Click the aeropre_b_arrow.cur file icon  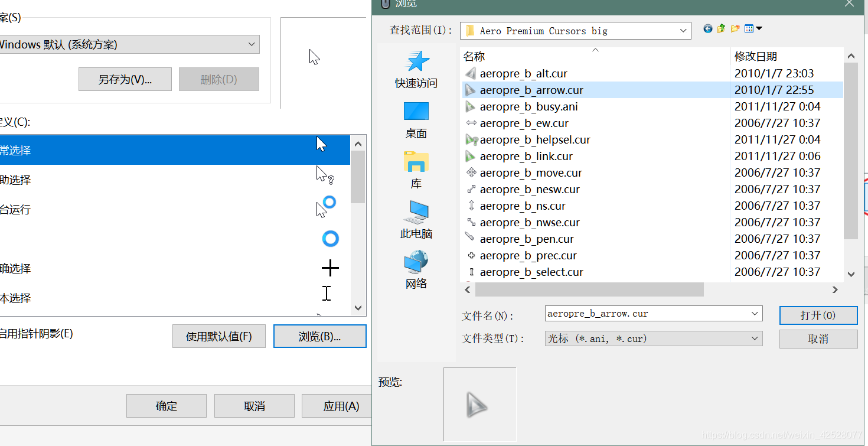click(x=471, y=90)
